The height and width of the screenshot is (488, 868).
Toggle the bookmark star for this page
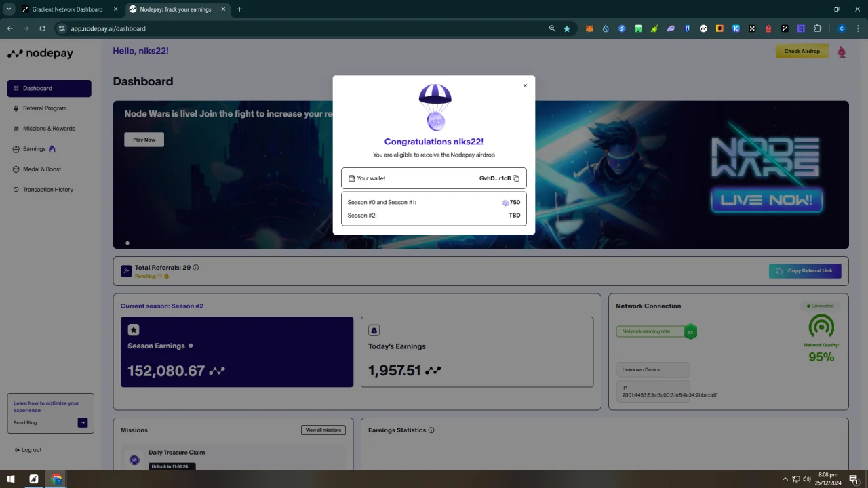[567, 28]
